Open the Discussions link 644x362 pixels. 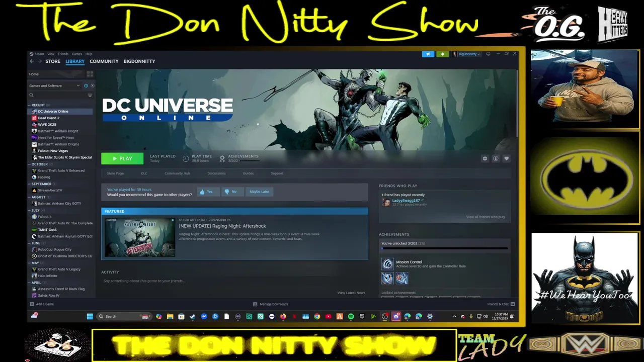pyautogui.click(x=216, y=173)
